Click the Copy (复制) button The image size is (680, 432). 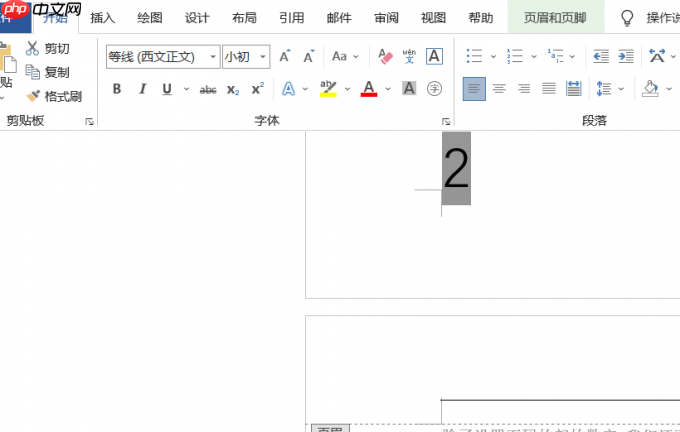pyautogui.click(x=48, y=72)
